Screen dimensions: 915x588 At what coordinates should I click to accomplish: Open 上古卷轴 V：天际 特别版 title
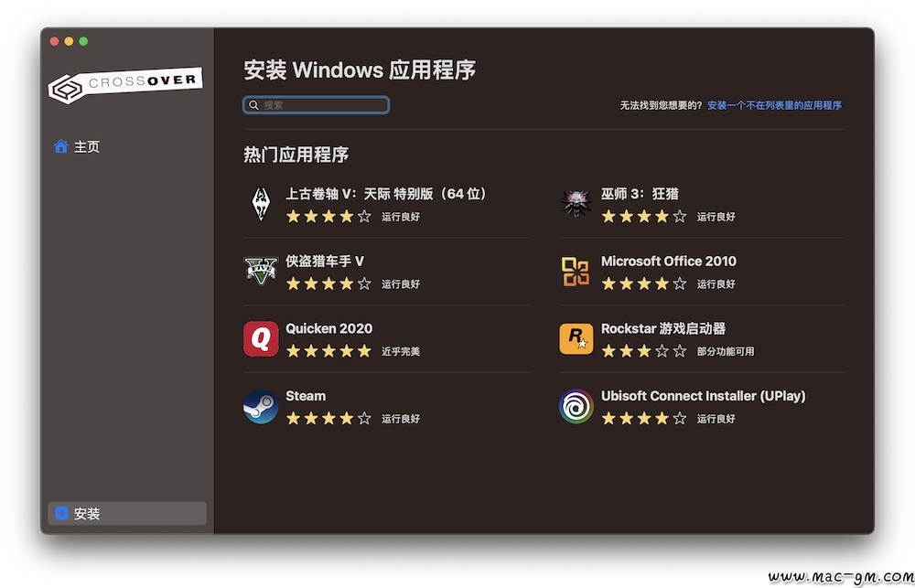coord(386,194)
